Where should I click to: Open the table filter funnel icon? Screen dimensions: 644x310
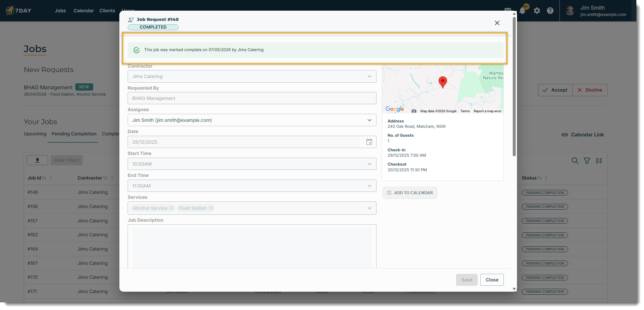587,161
